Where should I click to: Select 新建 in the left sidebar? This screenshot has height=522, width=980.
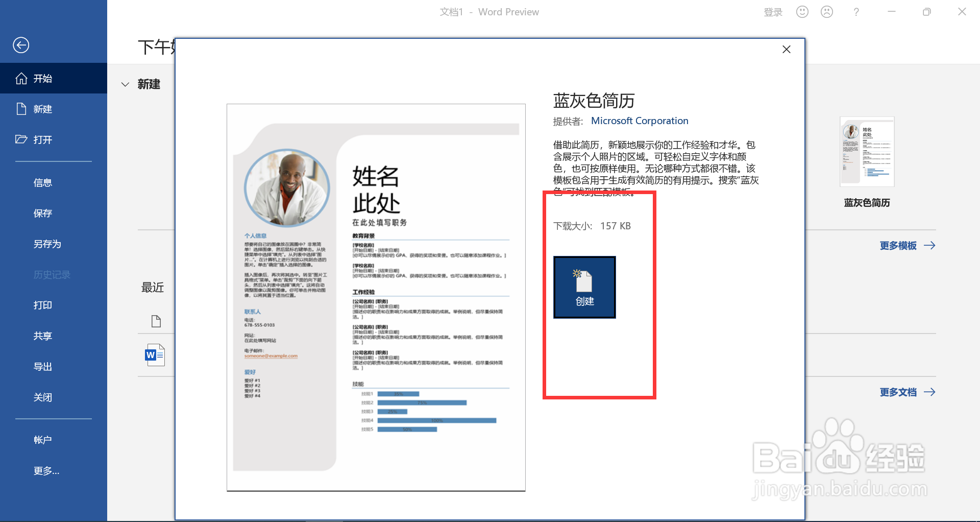click(x=54, y=109)
